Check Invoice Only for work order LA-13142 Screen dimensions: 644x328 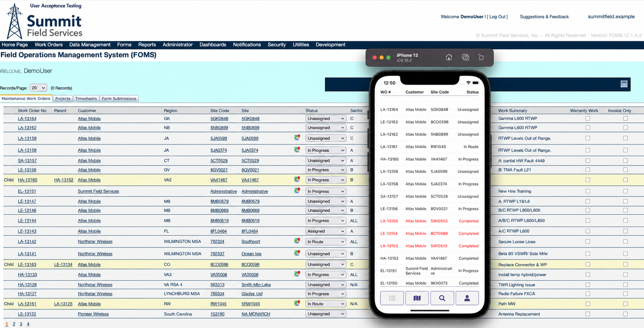pyautogui.click(x=625, y=242)
